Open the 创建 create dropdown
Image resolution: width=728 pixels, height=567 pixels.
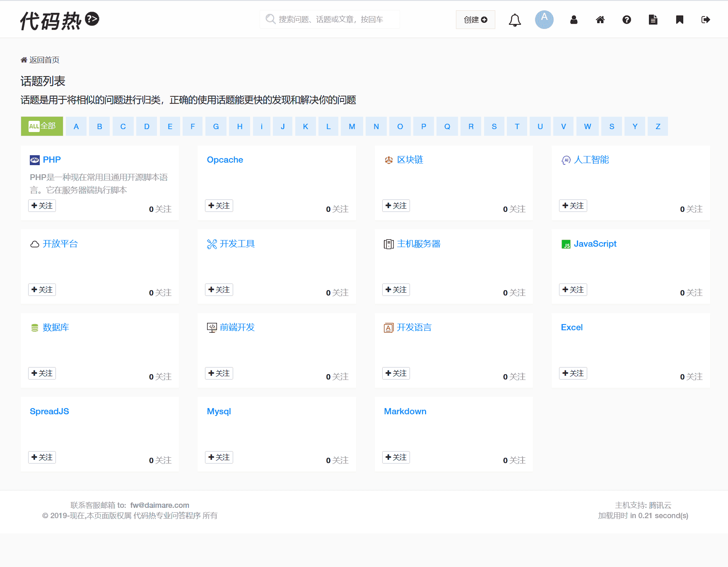coord(475,20)
